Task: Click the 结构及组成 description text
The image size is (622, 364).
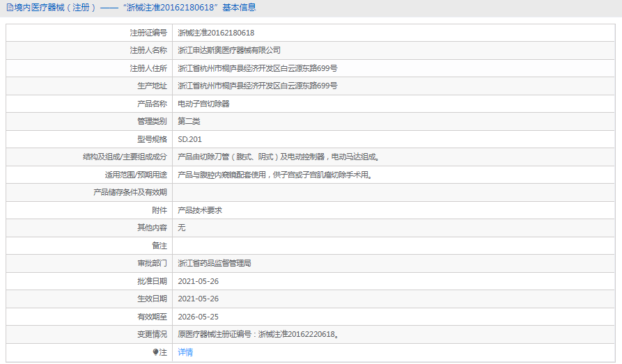Action: (279, 157)
